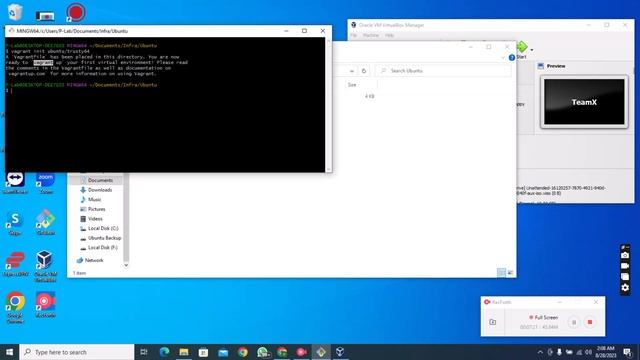
Task: Click the red record circle desktop icon
Action: [76, 12]
